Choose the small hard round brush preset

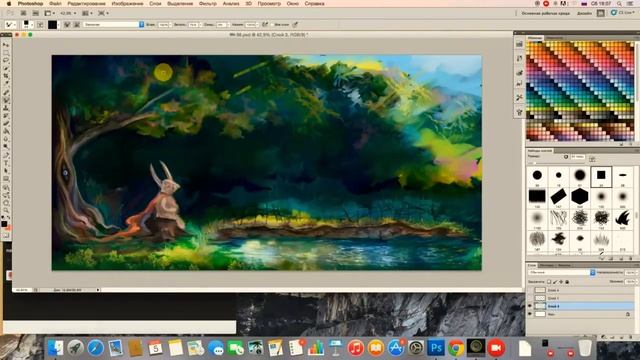[x=558, y=176]
